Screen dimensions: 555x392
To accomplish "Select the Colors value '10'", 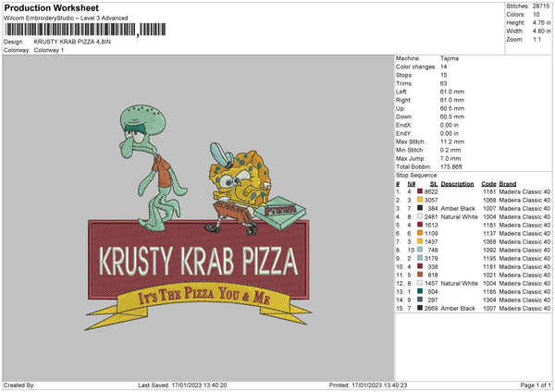I will (x=536, y=15).
